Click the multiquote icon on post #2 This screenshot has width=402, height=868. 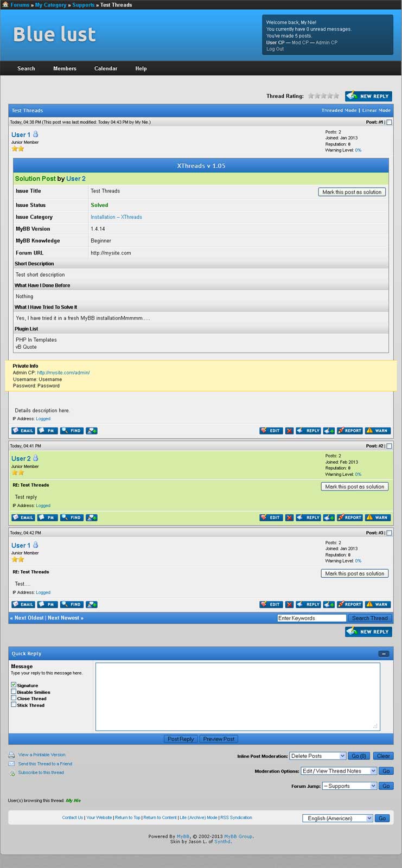329,518
